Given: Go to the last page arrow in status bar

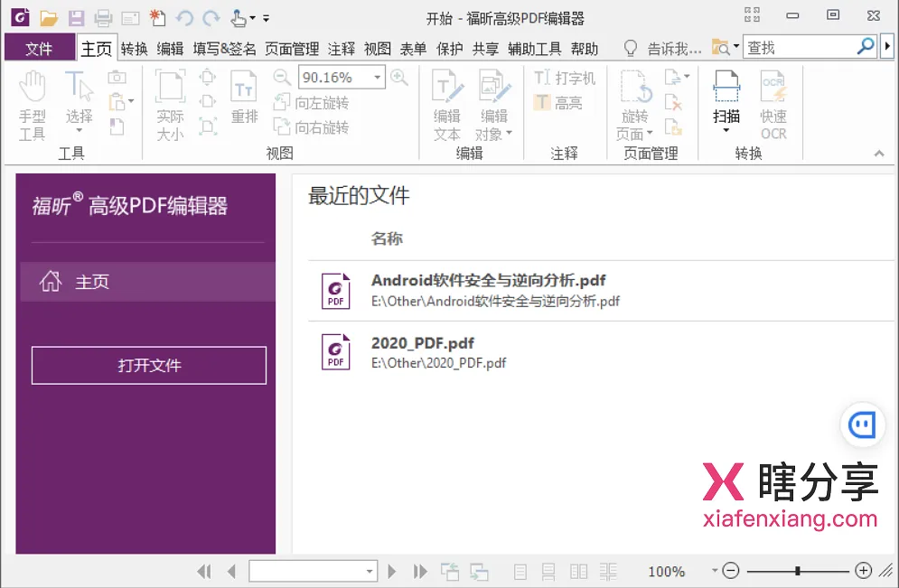Looking at the screenshot, I should 420,571.
